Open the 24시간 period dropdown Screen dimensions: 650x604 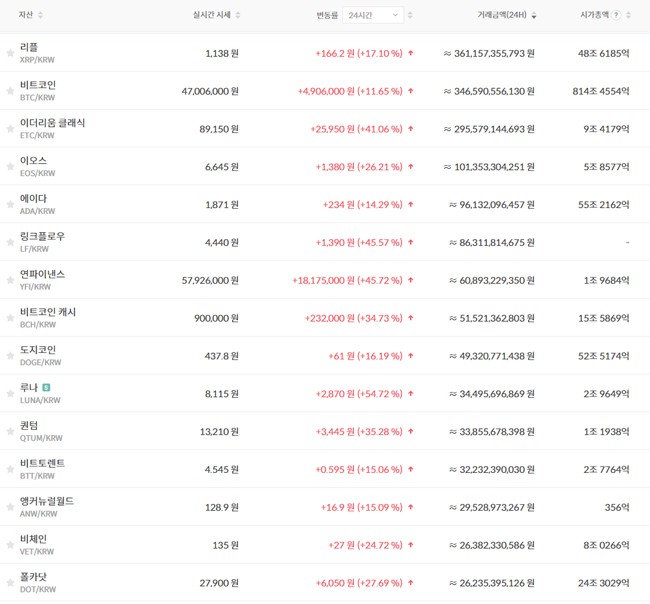(x=373, y=15)
